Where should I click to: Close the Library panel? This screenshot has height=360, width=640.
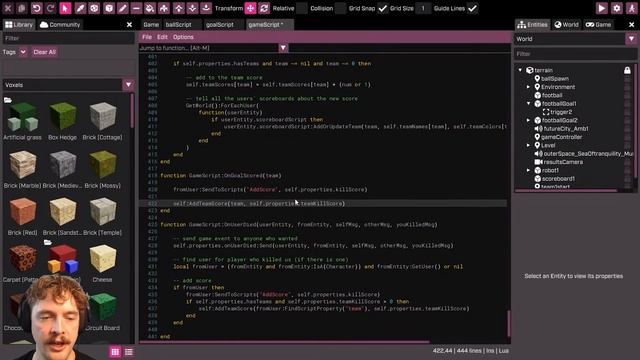pos(129,24)
